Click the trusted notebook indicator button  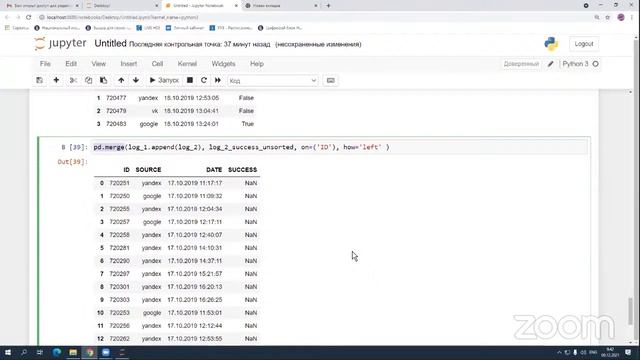pyautogui.click(x=521, y=64)
